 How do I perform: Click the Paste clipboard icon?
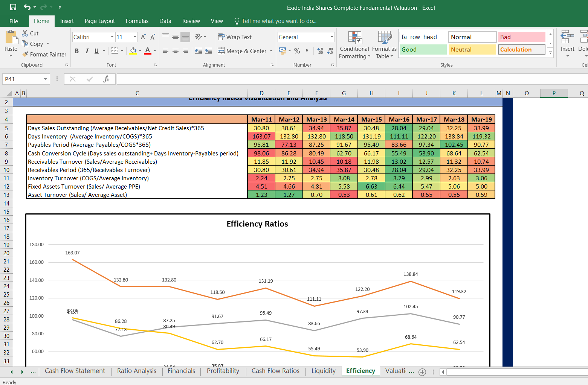pyautogui.click(x=11, y=38)
